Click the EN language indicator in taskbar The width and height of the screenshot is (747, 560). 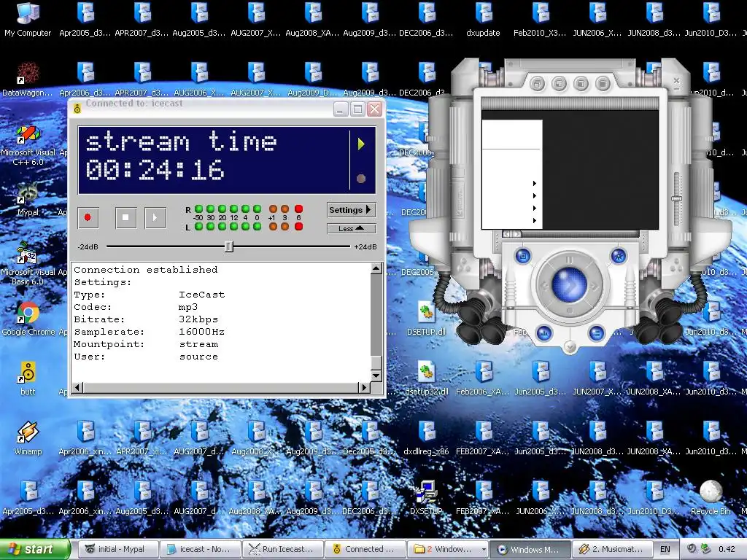(665, 549)
